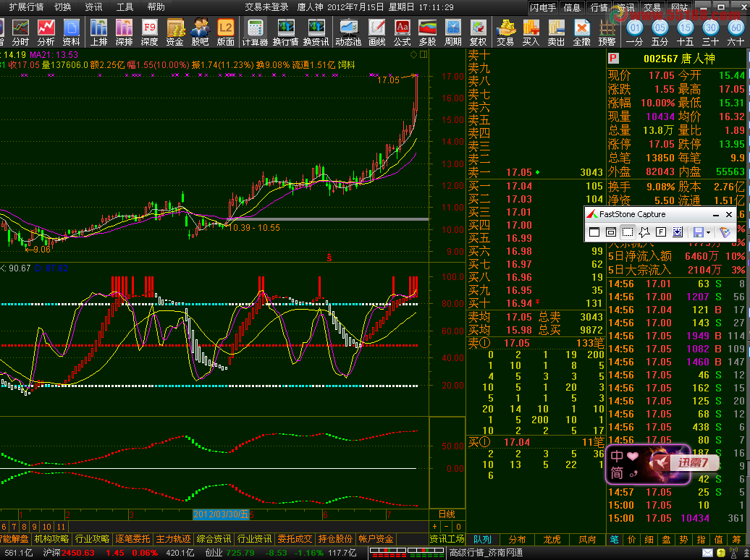
Task: Select the 价 price tab
Action: click(x=632, y=540)
